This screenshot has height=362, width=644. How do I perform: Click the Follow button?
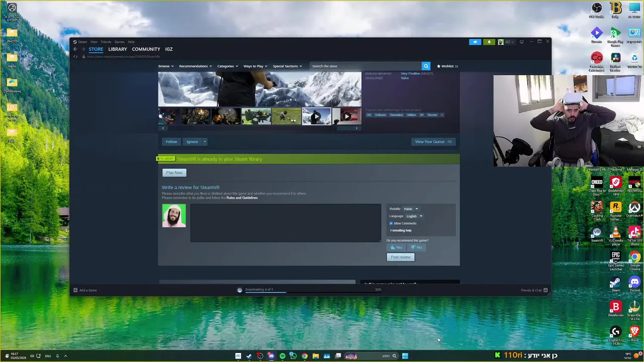171,142
